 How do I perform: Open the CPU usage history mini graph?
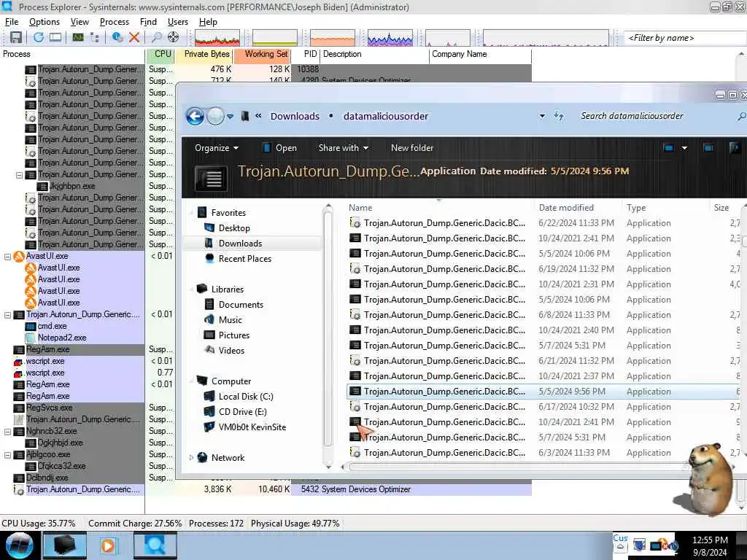[x=217, y=38]
